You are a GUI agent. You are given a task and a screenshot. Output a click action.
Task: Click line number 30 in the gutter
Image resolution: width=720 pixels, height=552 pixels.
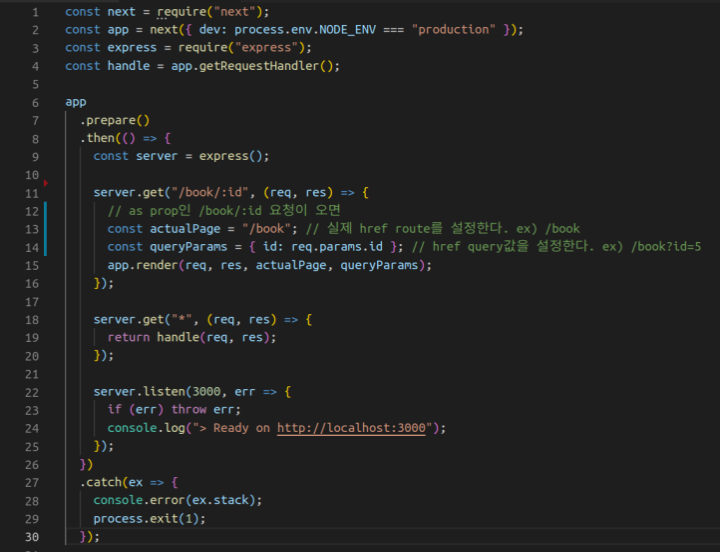click(x=32, y=537)
